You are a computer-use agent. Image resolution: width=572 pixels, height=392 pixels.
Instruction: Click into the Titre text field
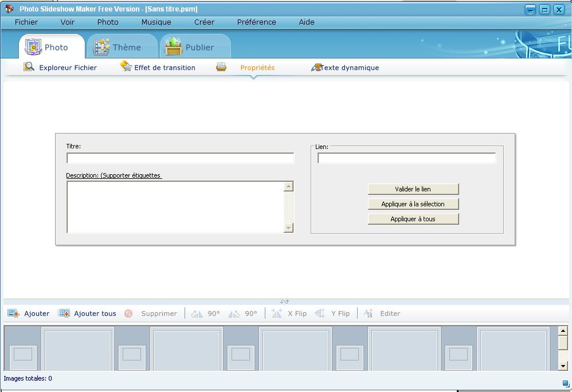click(180, 158)
